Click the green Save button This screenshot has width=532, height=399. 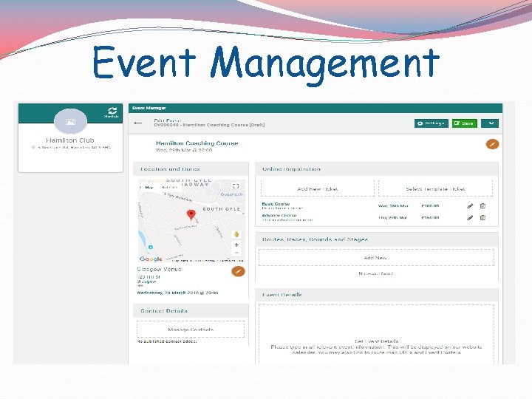(465, 123)
